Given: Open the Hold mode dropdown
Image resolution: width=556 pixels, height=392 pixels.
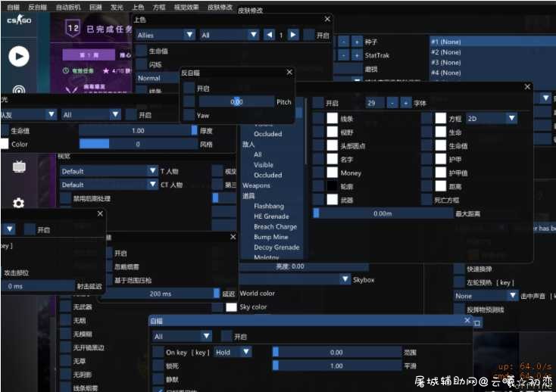Looking at the screenshot, I should 233,353.
